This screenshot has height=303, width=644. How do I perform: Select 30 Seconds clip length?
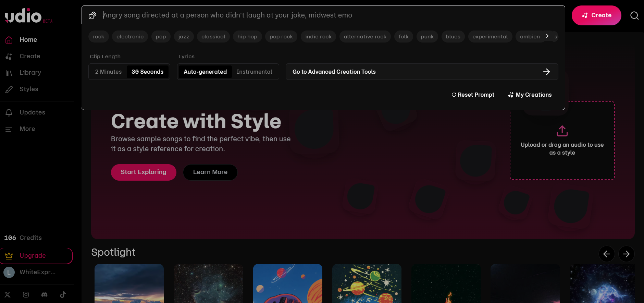point(147,72)
